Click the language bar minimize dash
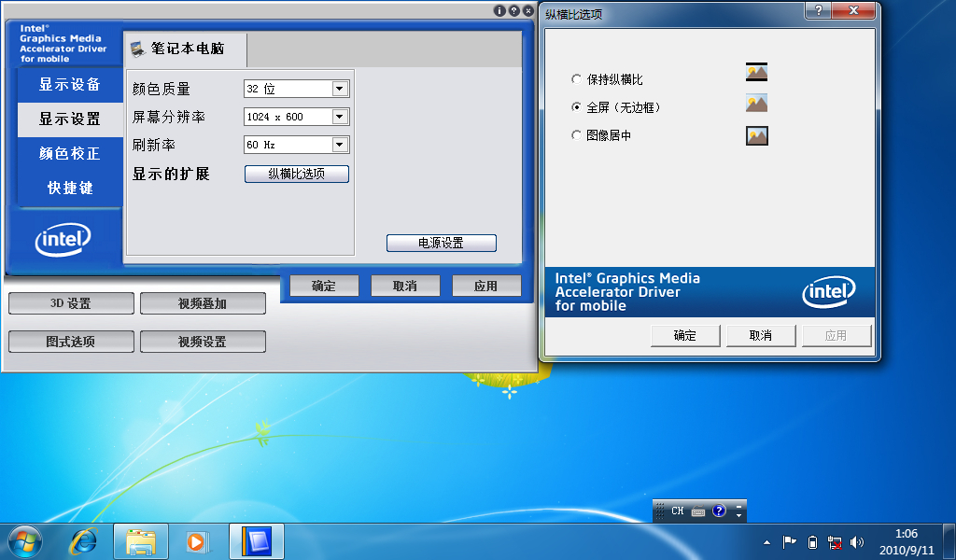The image size is (956, 560). [738, 506]
